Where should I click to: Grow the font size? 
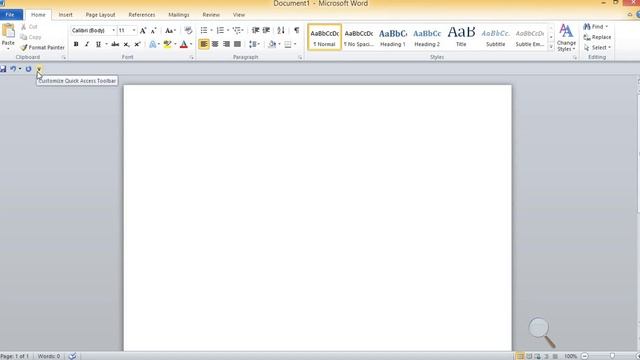click(143, 31)
